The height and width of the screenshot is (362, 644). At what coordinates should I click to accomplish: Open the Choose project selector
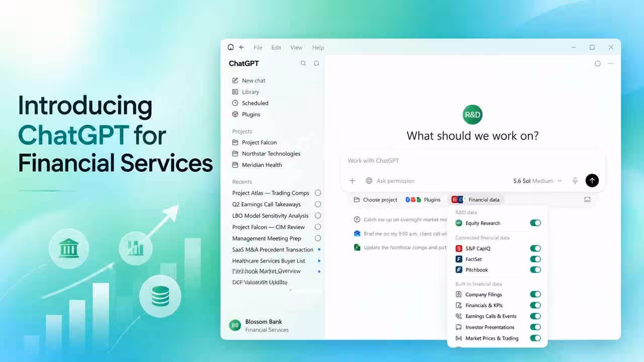[375, 200]
